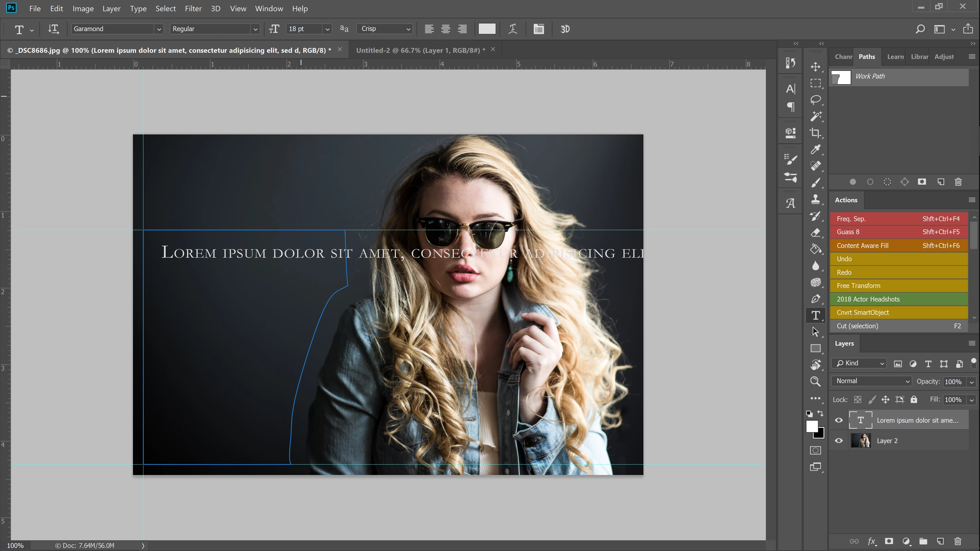Toggle visibility of Layer 2
The width and height of the screenshot is (980, 551).
click(x=839, y=441)
